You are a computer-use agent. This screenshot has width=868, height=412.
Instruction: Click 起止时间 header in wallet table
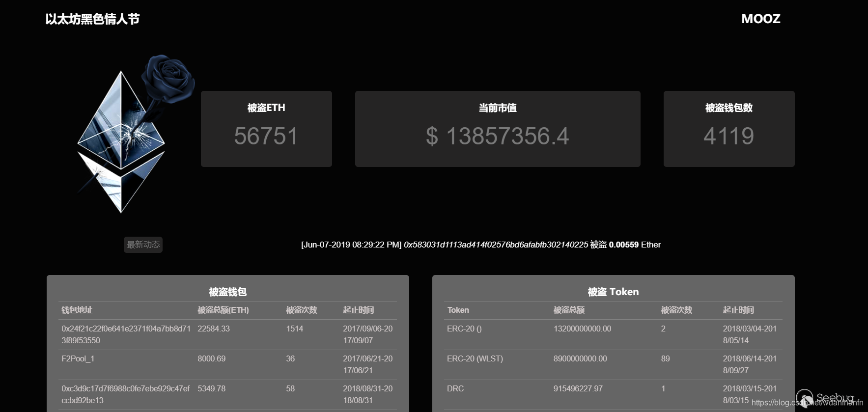tap(359, 310)
